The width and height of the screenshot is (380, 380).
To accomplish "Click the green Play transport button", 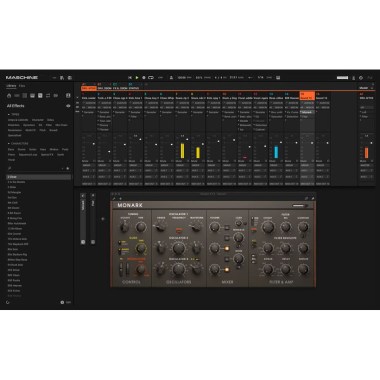I will click(137, 78).
